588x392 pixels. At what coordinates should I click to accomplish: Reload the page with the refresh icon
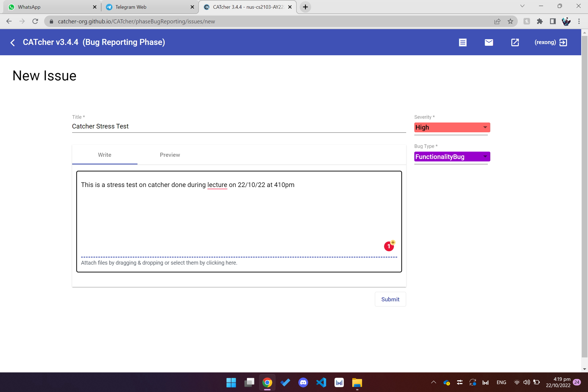tap(35, 21)
